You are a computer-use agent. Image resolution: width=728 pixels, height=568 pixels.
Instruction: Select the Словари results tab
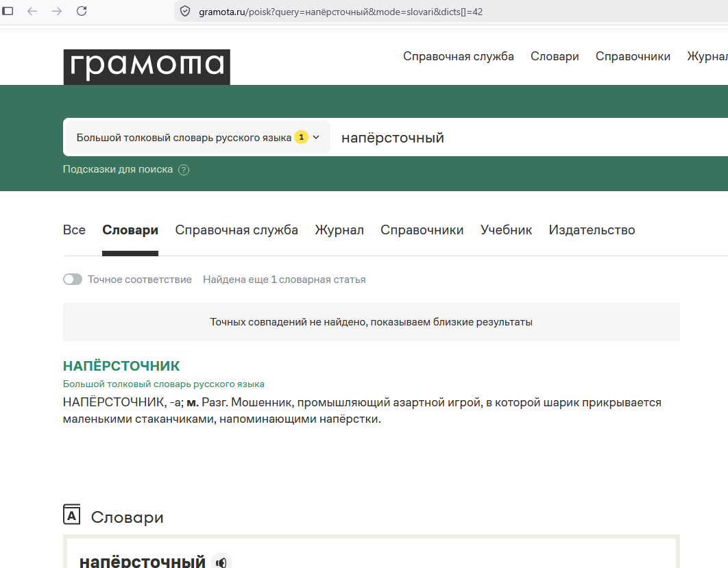130,230
